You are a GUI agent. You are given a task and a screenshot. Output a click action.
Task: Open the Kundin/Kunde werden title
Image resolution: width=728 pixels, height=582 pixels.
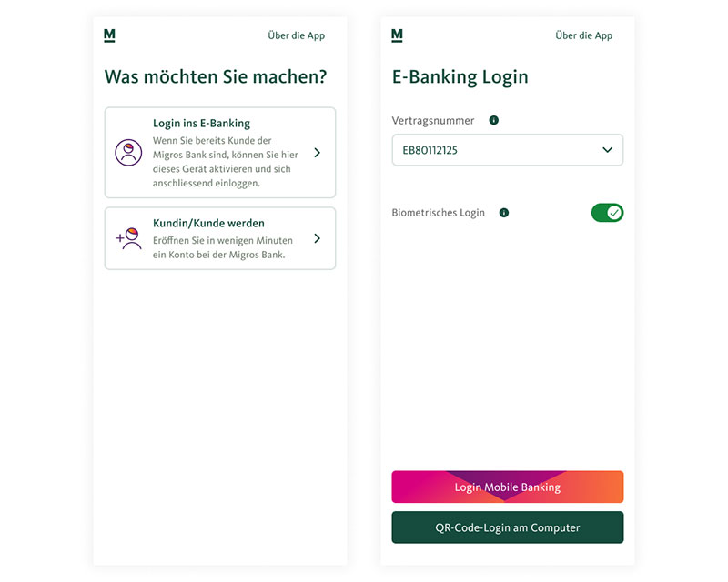pyautogui.click(x=208, y=223)
